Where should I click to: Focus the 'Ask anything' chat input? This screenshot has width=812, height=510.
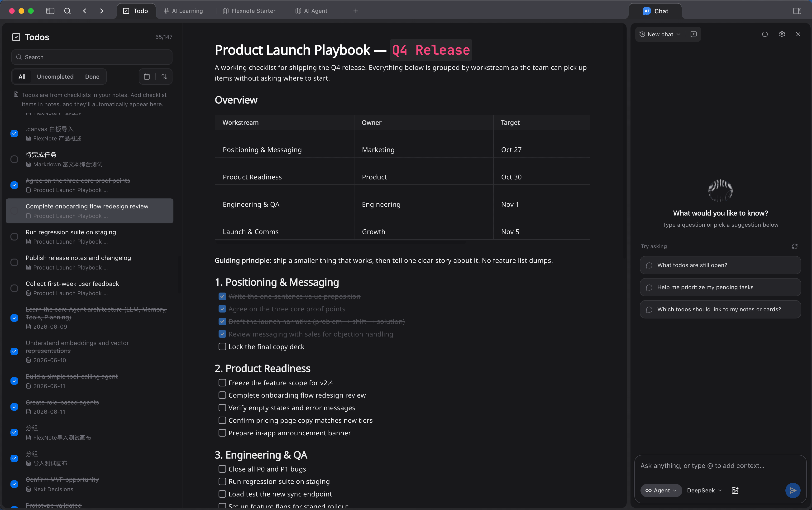[x=720, y=466]
